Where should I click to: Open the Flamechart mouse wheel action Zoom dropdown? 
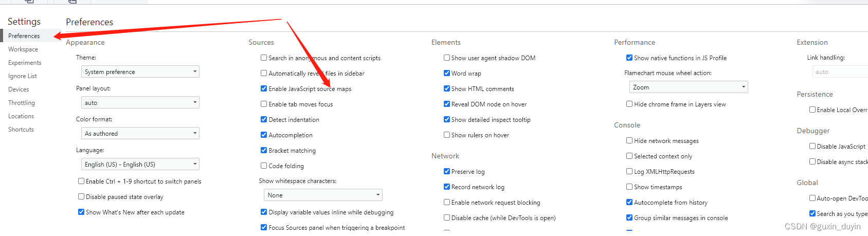689,87
